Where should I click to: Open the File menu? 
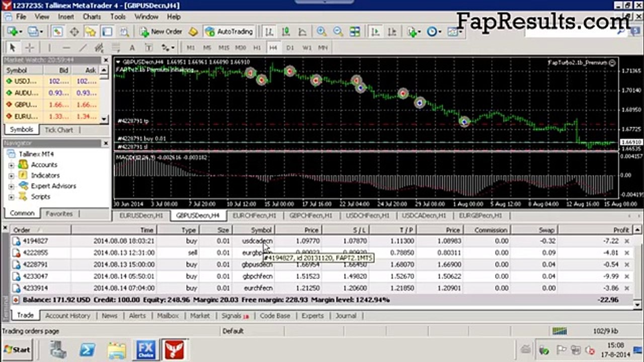pyautogui.click(x=21, y=17)
